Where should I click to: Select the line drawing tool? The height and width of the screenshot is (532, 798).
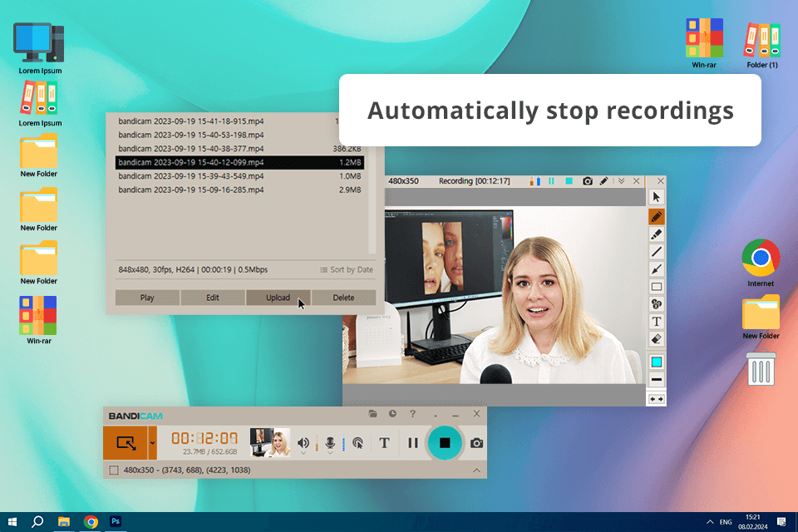(x=656, y=252)
